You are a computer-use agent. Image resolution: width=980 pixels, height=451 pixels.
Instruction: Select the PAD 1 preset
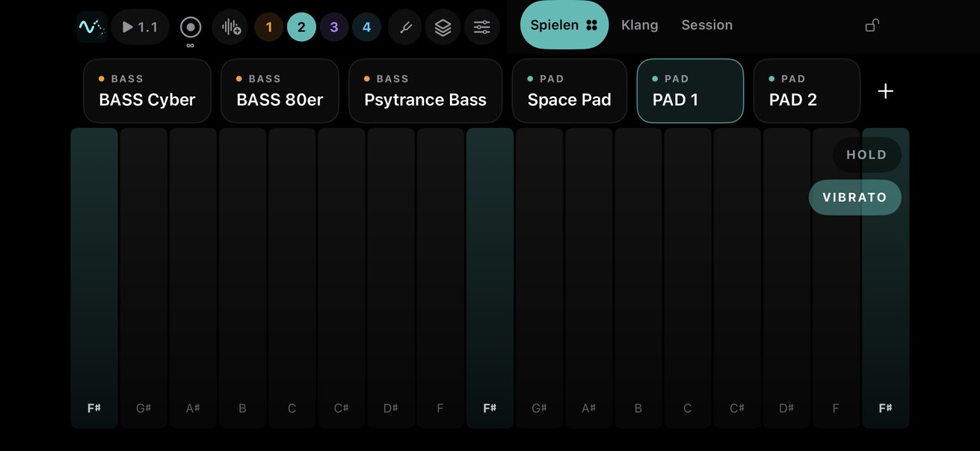(691, 90)
